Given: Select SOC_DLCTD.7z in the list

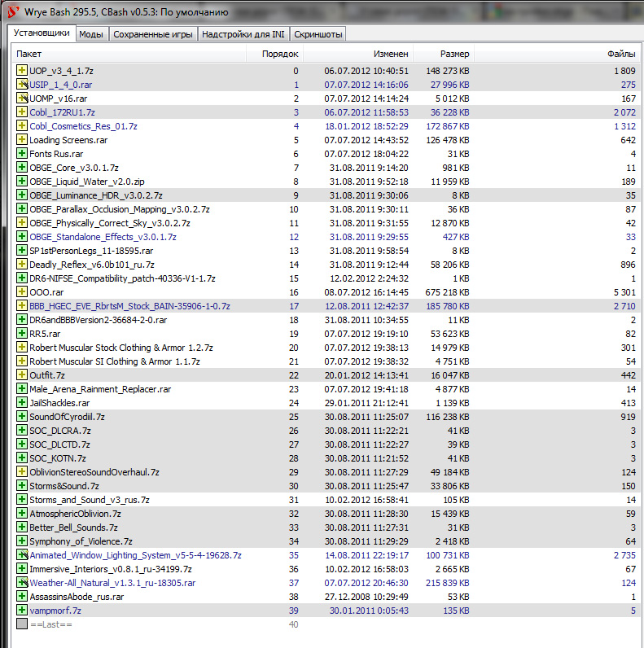Looking at the screenshot, I should tap(326, 444).
